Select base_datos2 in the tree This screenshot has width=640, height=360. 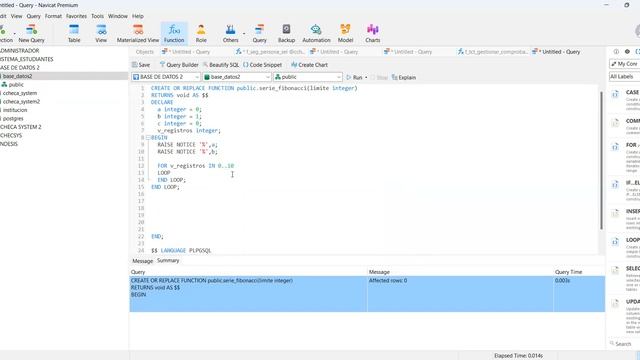coord(17,76)
